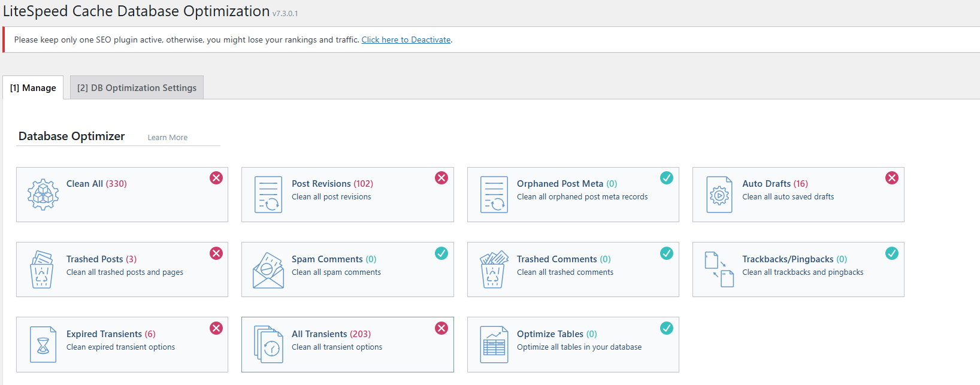
Task: Open the DB Optimization Settings tab
Action: click(x=137, y=88)
